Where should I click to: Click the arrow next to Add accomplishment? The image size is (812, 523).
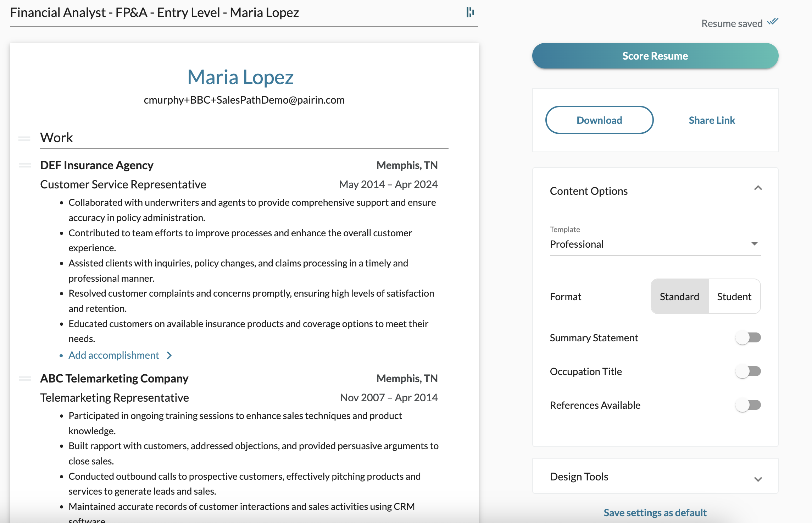pos(169,356)
